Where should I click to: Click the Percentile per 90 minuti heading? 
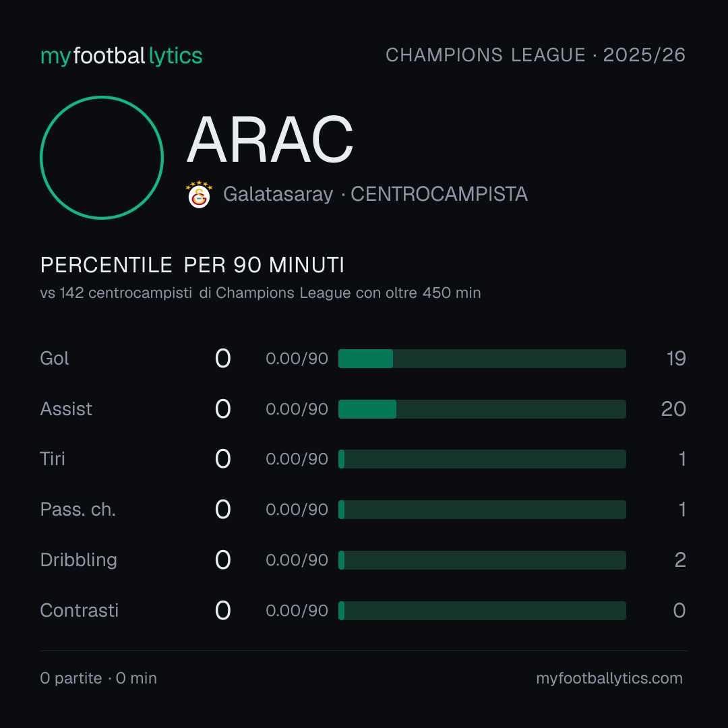tap(192, 265)
